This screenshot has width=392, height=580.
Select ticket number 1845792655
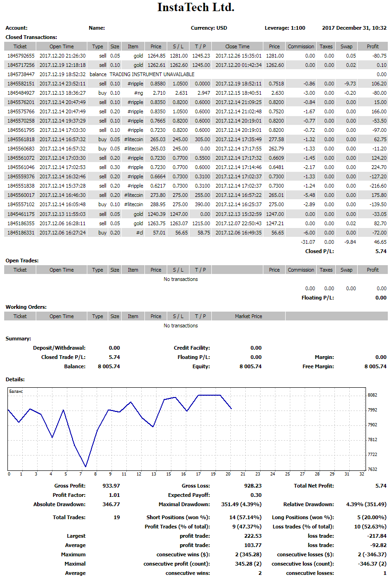pos(21,56)
